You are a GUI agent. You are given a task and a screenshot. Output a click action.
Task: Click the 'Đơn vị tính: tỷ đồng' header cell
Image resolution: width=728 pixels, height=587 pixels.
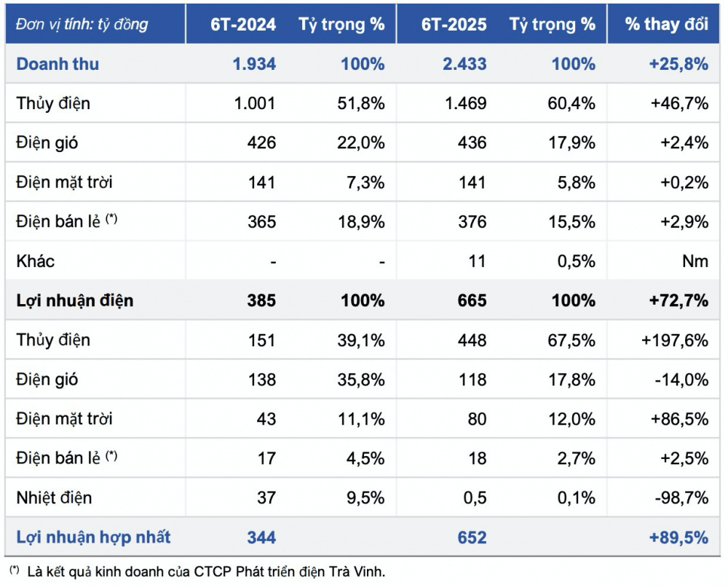[82, 24]
